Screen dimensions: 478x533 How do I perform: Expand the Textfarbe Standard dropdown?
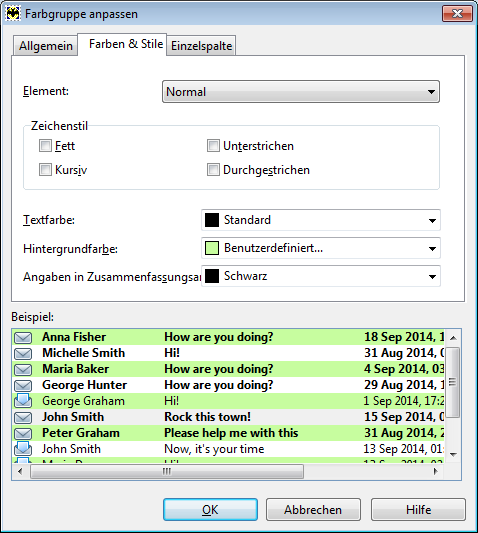click(x=321, y=220)
